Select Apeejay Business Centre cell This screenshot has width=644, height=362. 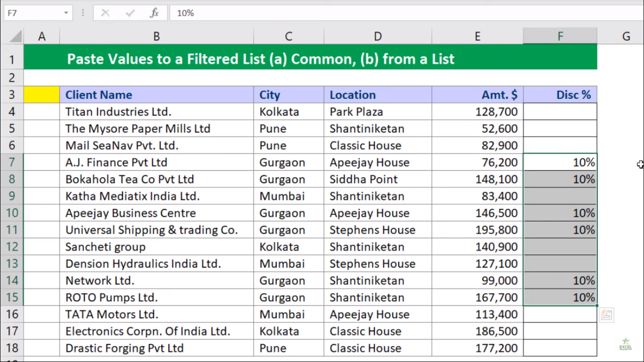[x=157, y=213]
